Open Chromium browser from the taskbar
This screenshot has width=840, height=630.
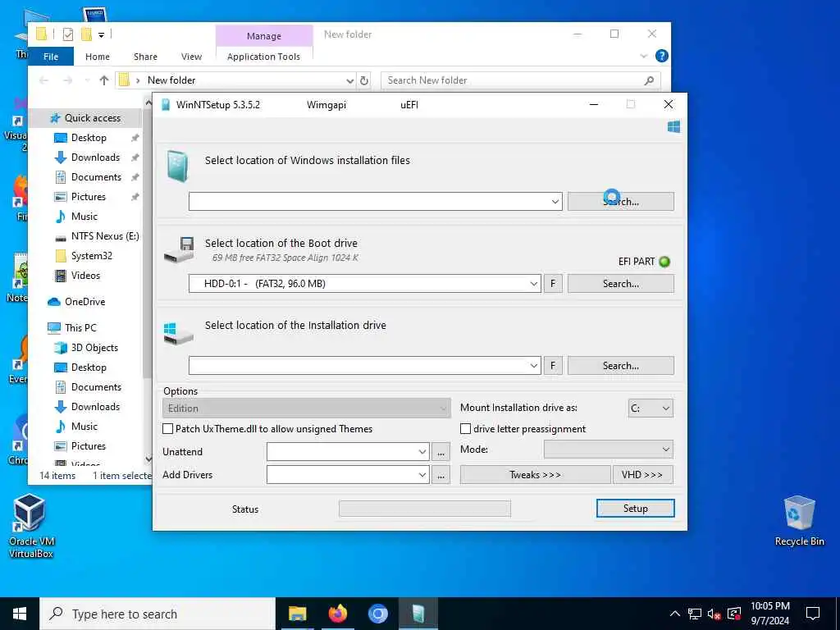pos(377,614)
